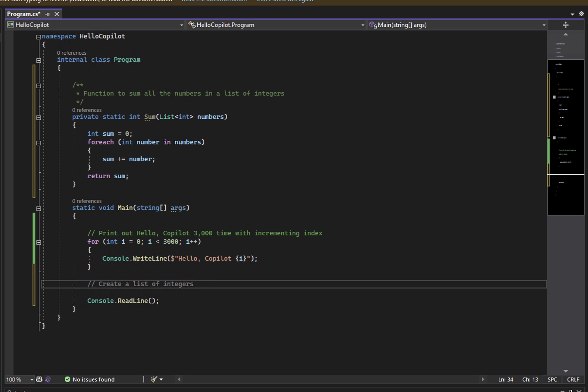Collapse the /** documentation comment block
The height and width of the screenshot is (392, 588).
39,86
